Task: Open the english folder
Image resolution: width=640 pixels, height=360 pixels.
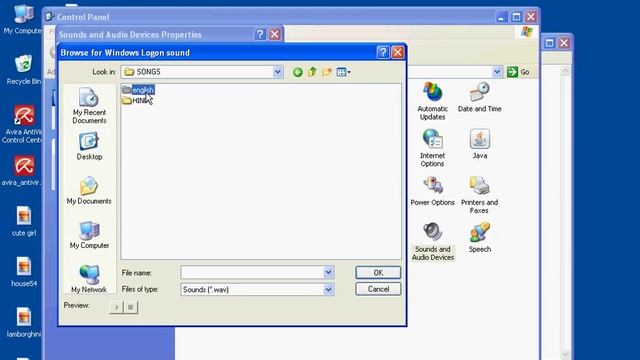Action: (138, 90)
